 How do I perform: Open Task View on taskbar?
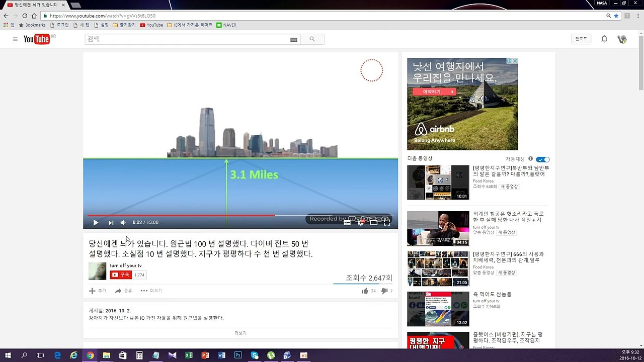[x=40, y=355]
